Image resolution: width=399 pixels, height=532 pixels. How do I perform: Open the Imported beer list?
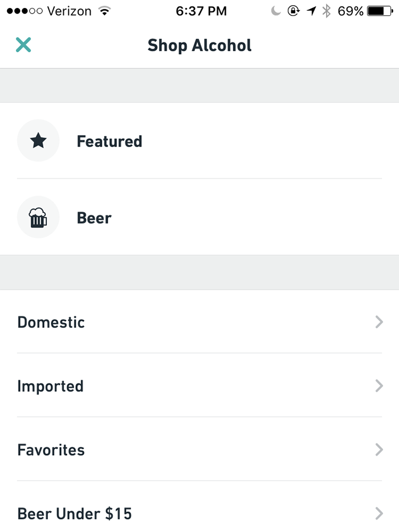(51, 386)
